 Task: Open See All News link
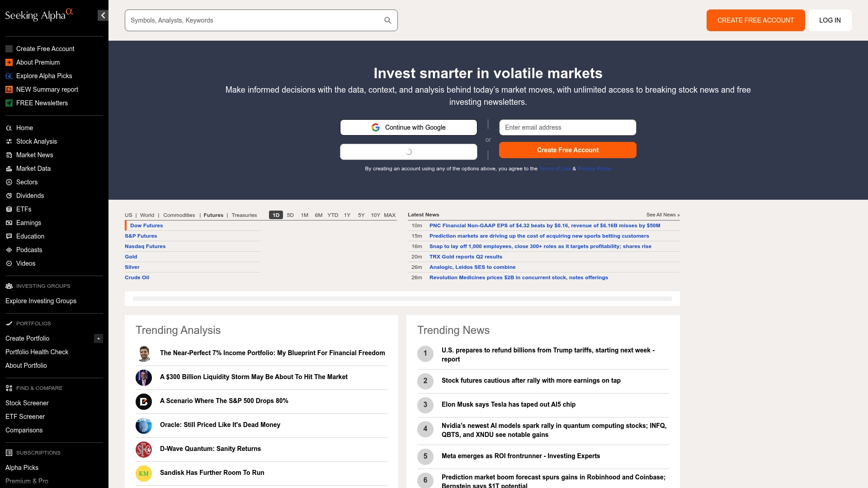point(663,215)
